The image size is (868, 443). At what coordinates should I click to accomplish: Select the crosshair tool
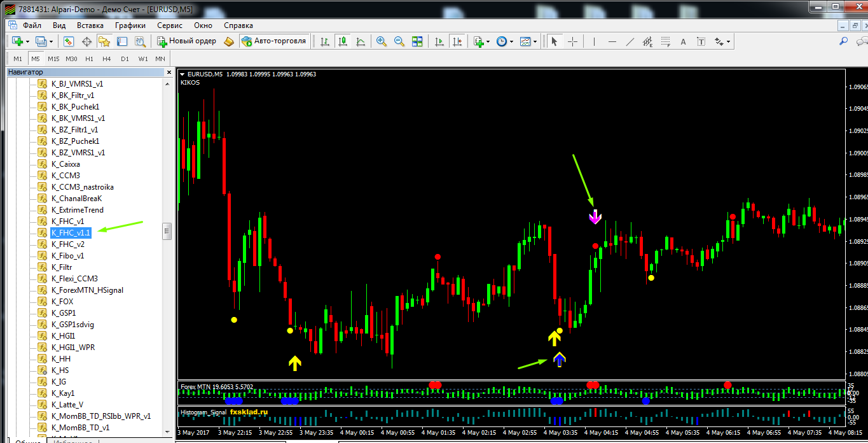573,41
